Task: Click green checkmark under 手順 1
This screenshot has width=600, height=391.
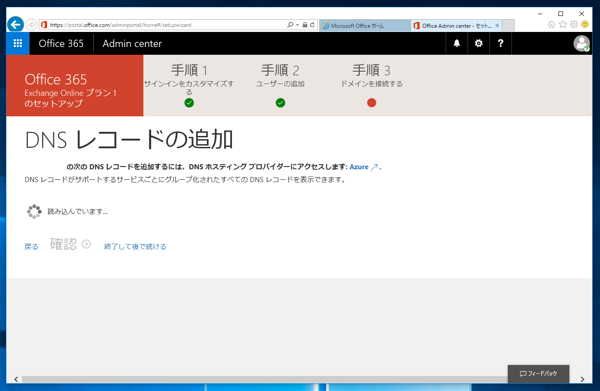Action: pyautogui.click(x=189, y=103)
